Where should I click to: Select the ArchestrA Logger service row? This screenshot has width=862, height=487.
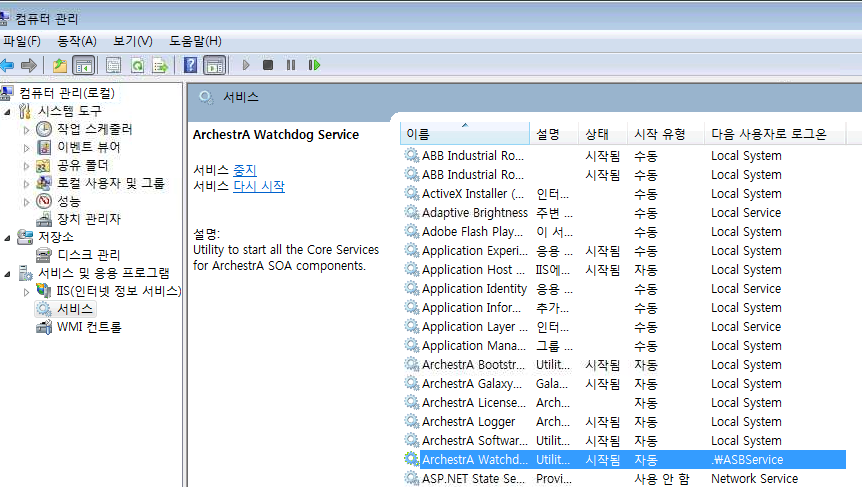point(624,422)
